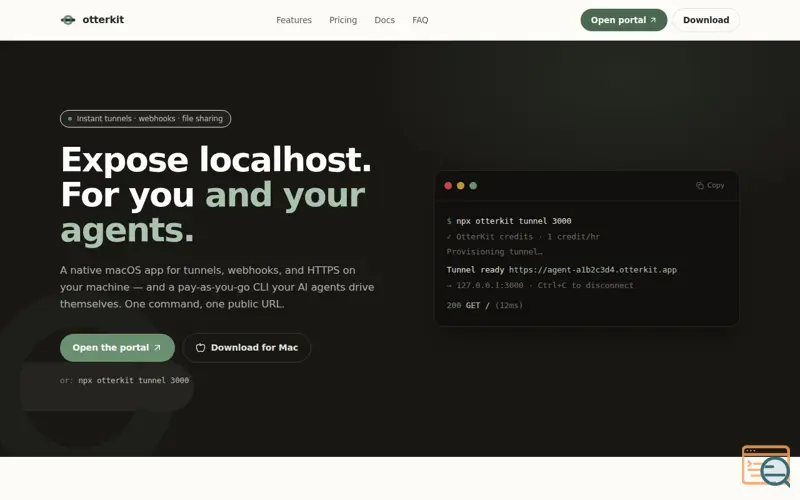This screenshot has width=800, height=500.
Task: Click the Apple icon in Download for Mac
Action: pyautogui.click(x=201, y=347)
